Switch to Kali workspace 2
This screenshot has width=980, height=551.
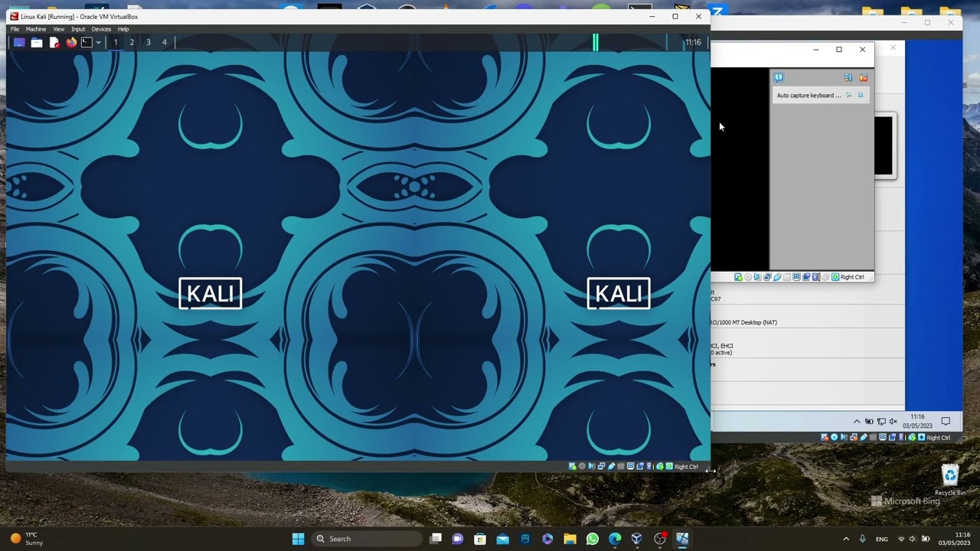tap(132, 42)
